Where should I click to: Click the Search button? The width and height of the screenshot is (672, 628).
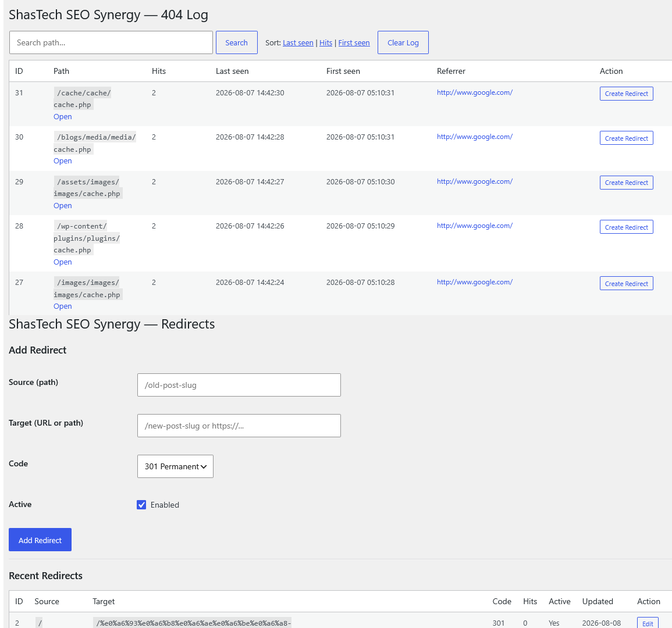tap(237, 42)
